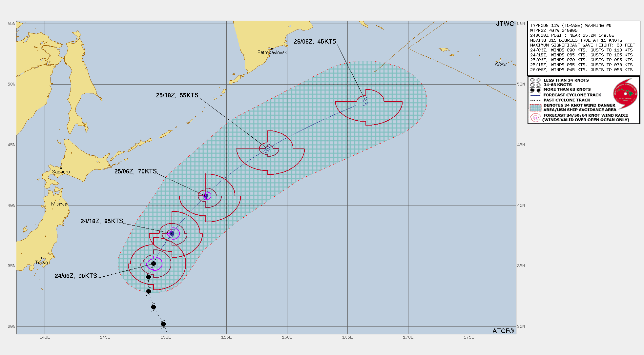Image resolution: width=644 pixels, height=355 pixels.
Task: Click the forecast wind radii legend symbol
Action: point(535,118)
